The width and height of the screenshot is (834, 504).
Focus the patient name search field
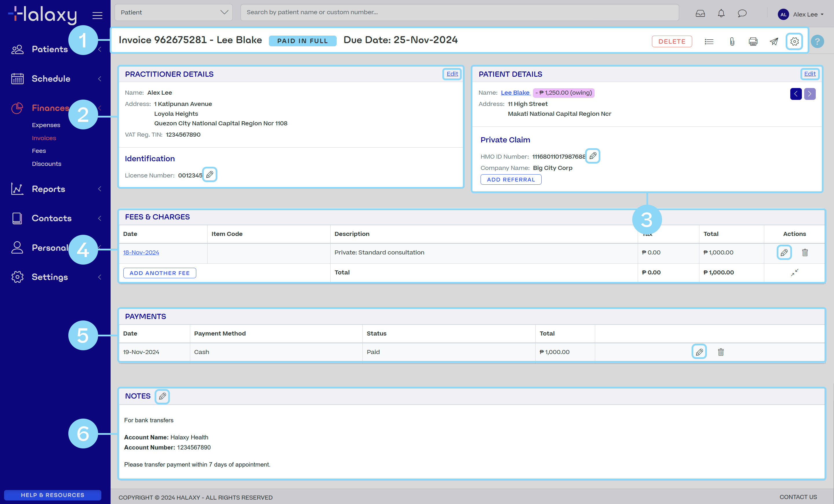click(x=459, y=12)
